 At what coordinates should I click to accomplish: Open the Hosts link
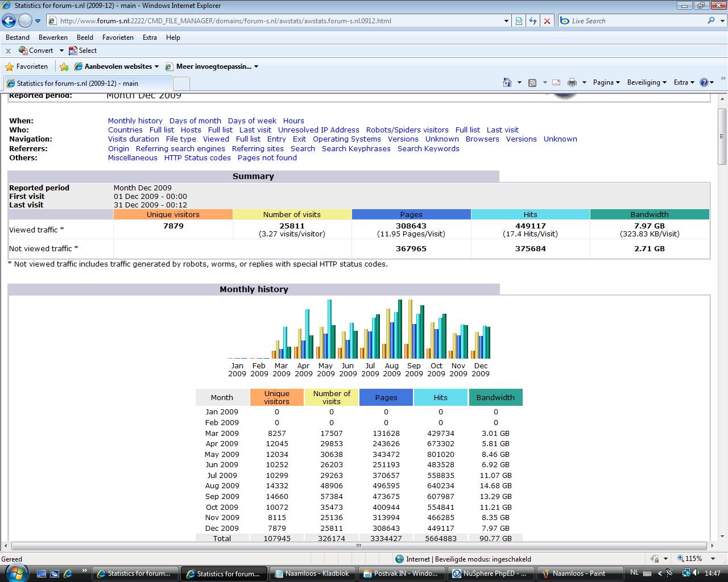coord(191,130)
